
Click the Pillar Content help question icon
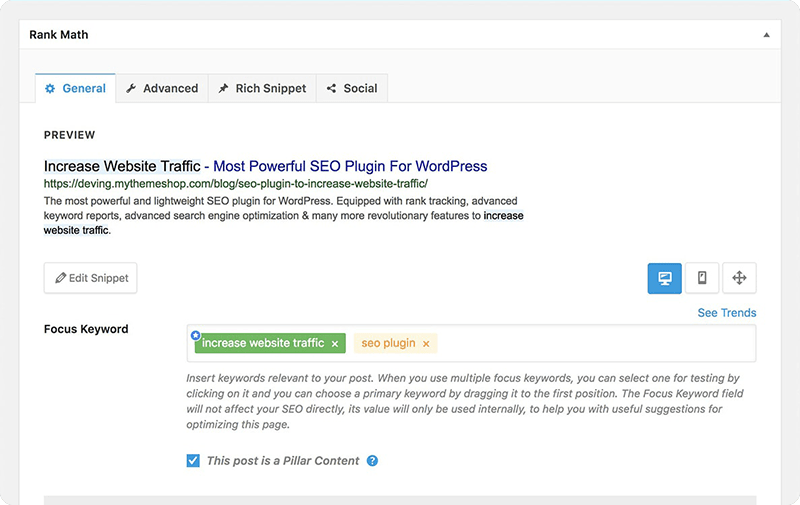[x=372, y=461]
